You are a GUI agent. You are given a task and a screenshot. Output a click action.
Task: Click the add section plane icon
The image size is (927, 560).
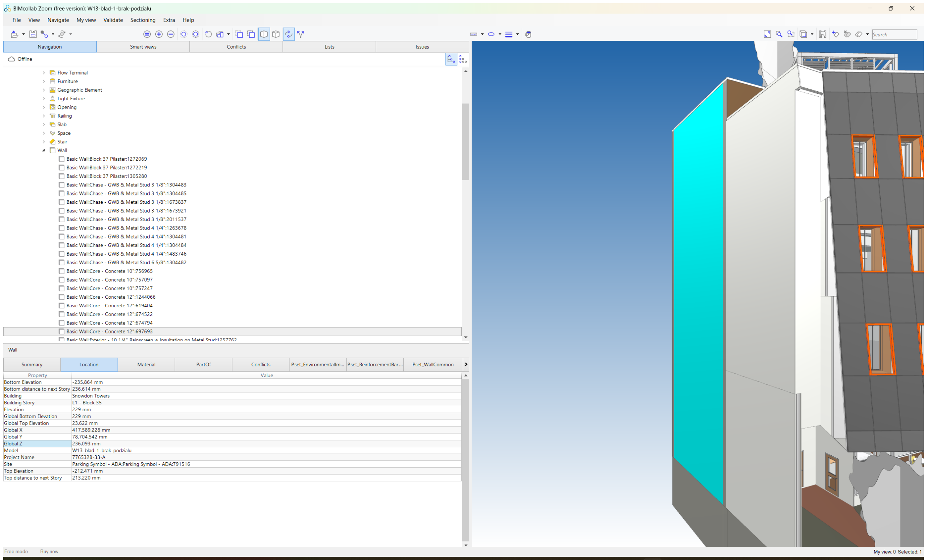[836, 34]
